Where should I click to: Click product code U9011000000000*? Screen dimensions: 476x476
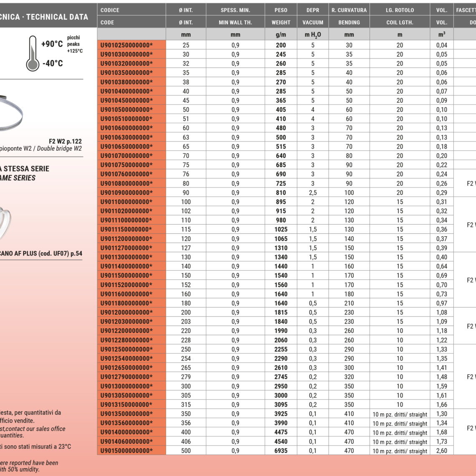[127, 202]
